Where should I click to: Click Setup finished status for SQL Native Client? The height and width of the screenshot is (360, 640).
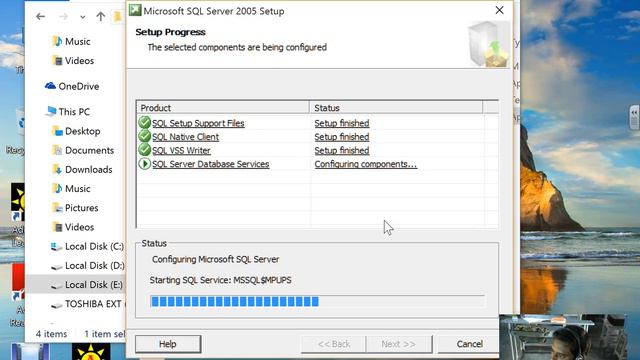click(342, 137)
